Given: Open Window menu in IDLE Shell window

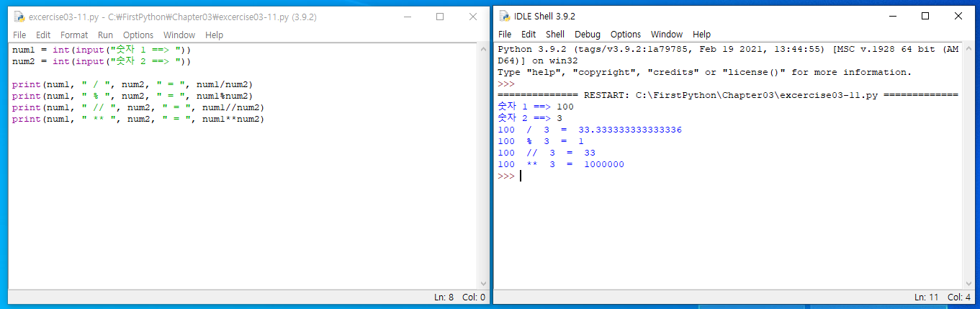Looking at the screenshot, I should pyautogui.click(x=667, y=34).
